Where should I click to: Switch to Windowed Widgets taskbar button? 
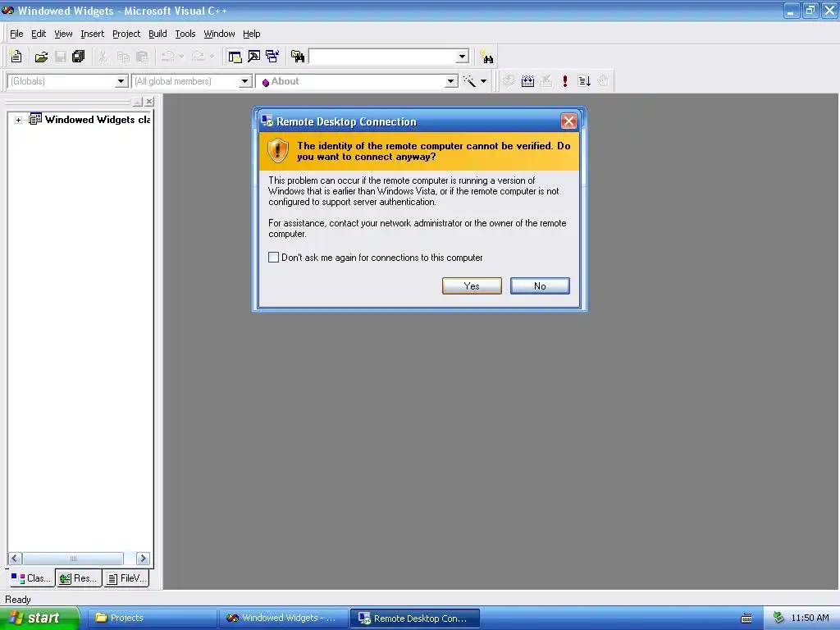point(283,619)
